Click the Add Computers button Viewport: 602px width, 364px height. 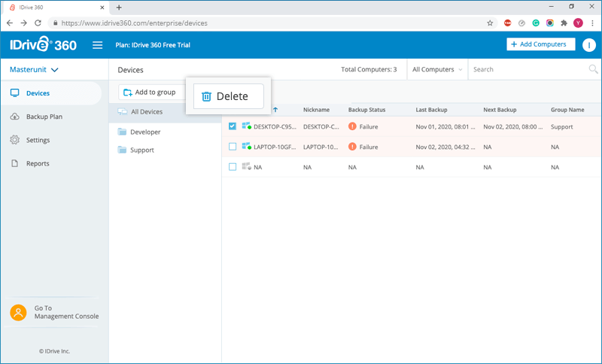(540, 44)
